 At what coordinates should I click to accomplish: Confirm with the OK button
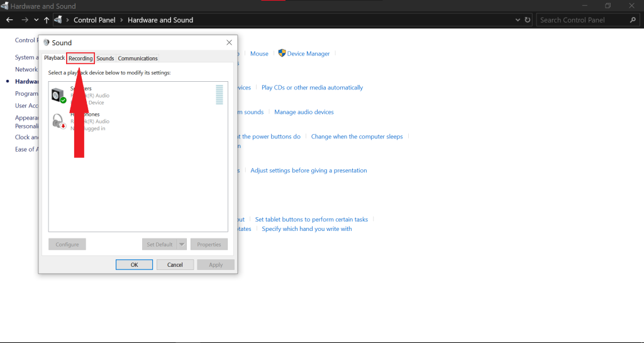(135, 264)
